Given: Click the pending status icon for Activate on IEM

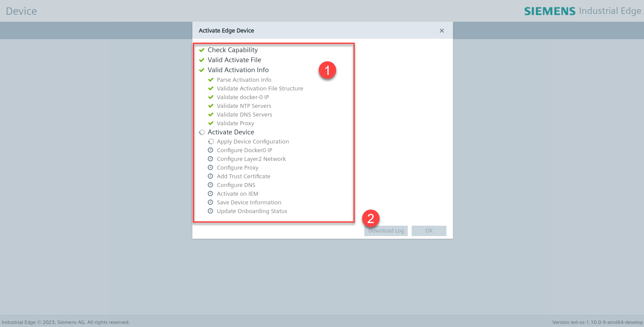Looking at the screenshot, I should pyautogui.click(x=211, y=193).
